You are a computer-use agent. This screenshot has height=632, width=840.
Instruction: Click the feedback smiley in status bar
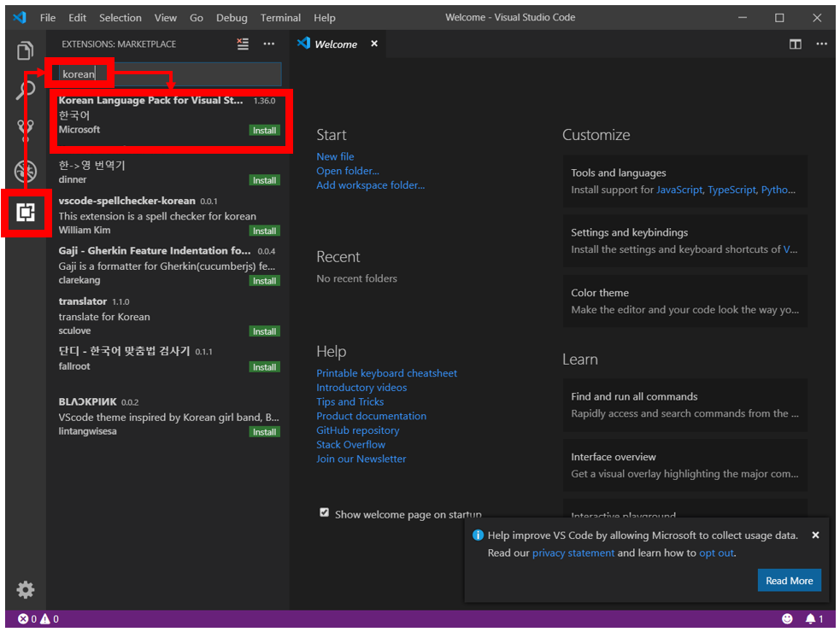tap(787, 619)
